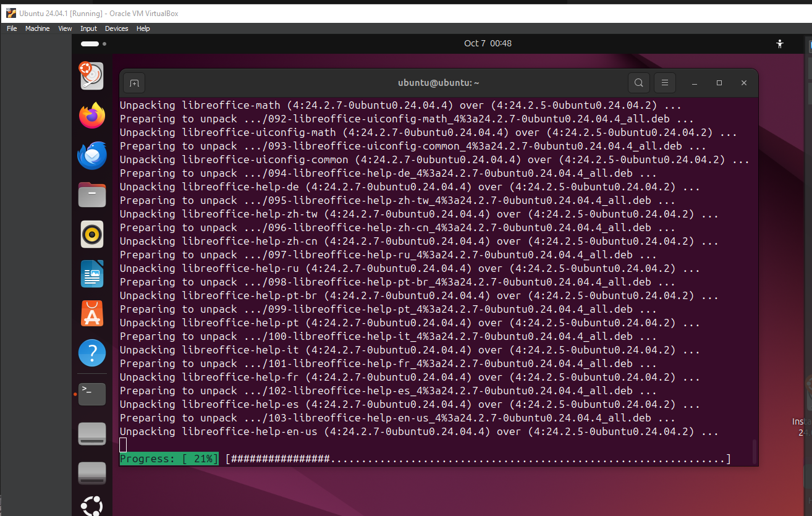Viewport: 812px width, 516px height.
Task: Click the Progress 21% indicator
Action: point(169,459)
